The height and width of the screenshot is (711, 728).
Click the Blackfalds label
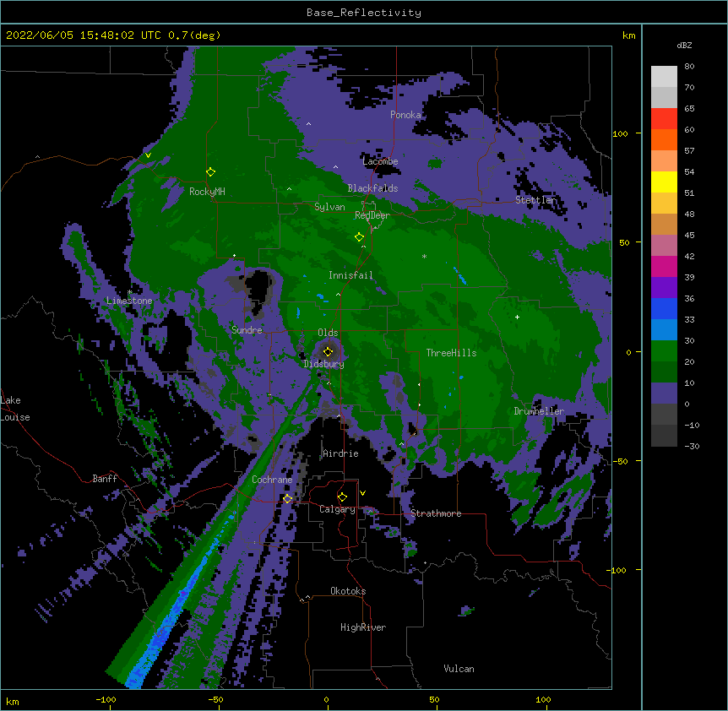372,188
